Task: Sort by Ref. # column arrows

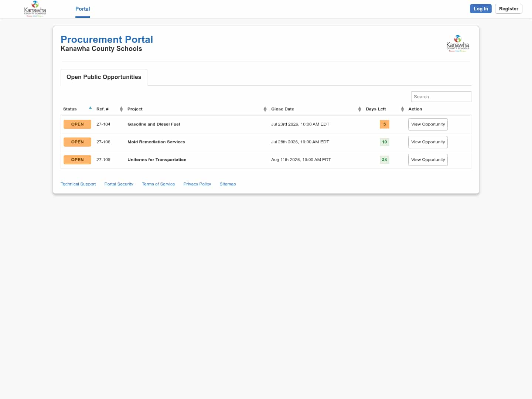Action: point(121,109)
